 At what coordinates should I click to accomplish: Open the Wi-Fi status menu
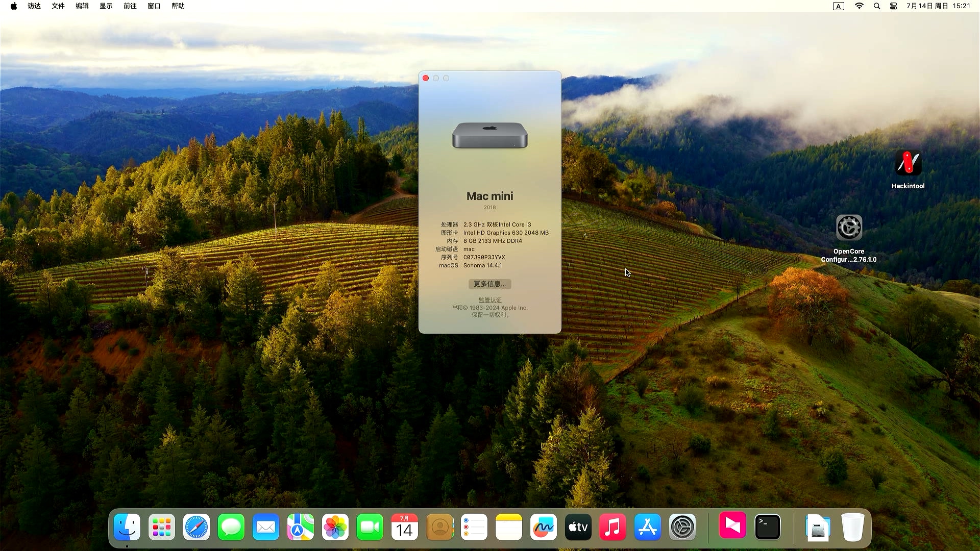(x=860, y=6)
